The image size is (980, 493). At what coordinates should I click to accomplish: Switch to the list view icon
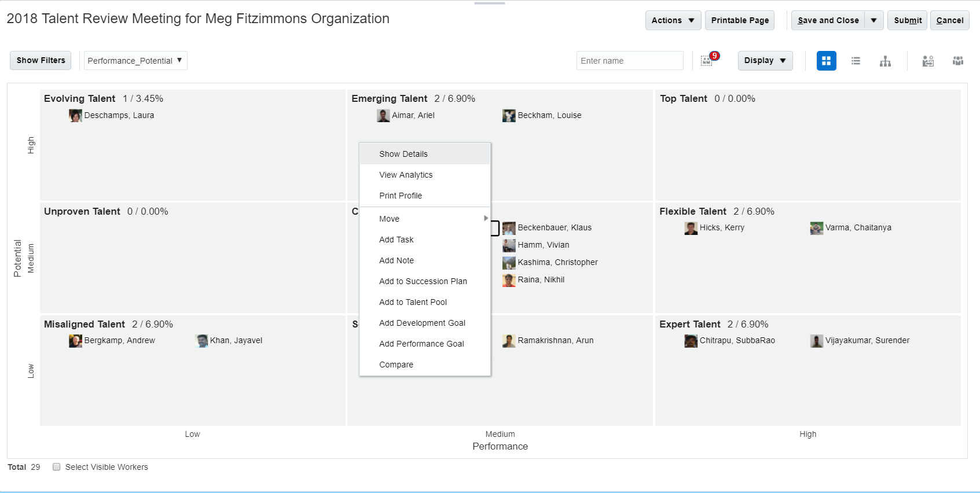coord(856,61)
